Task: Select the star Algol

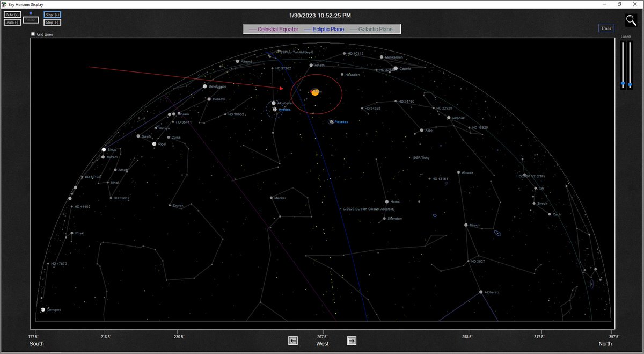Action: (x=422, y=130)
